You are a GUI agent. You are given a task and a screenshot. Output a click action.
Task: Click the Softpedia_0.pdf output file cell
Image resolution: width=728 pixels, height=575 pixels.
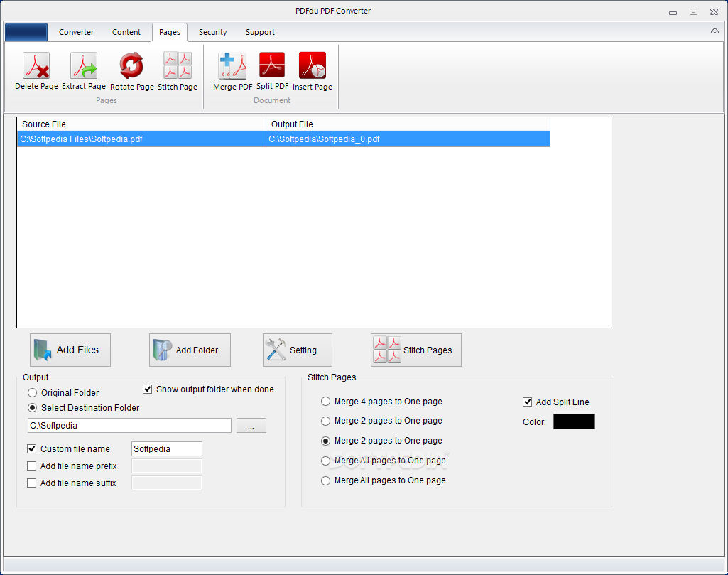(x=408, y=139)
